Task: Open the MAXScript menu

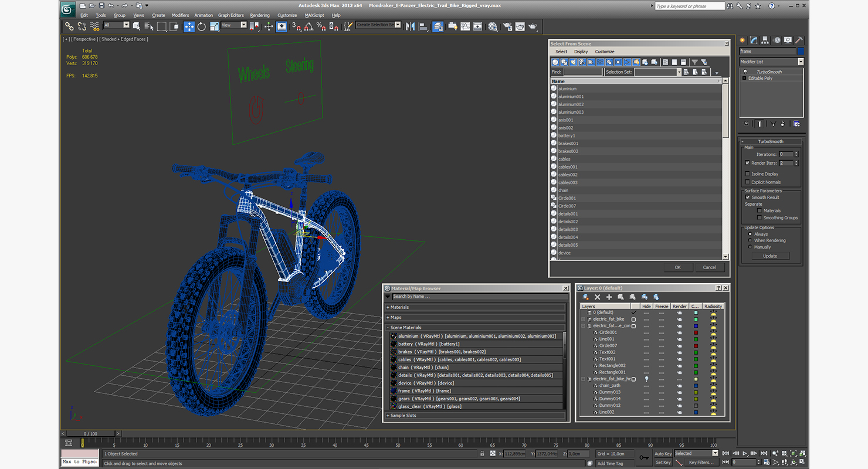Action: [314, 15]
